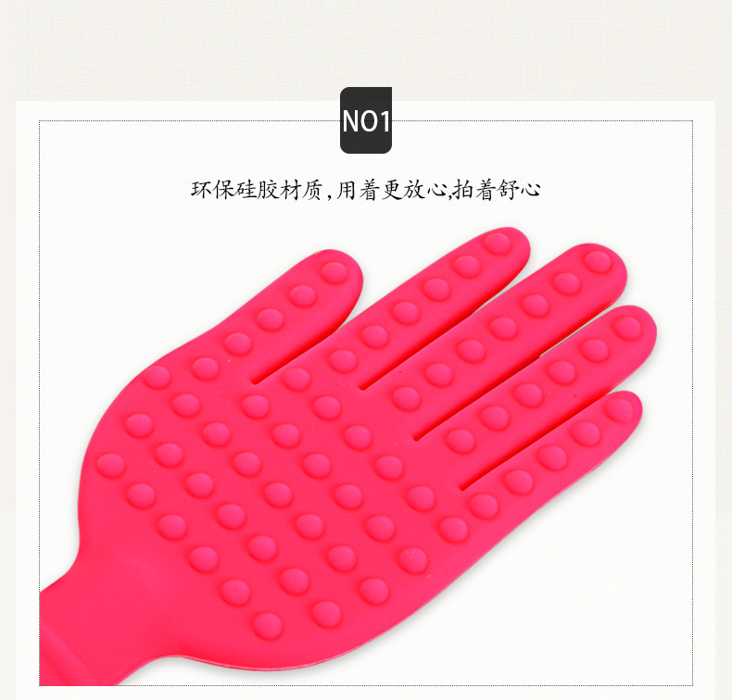Click the topmost bump on the thumb
This screenshot has height=700, width=732.
(x=334, y=273)
